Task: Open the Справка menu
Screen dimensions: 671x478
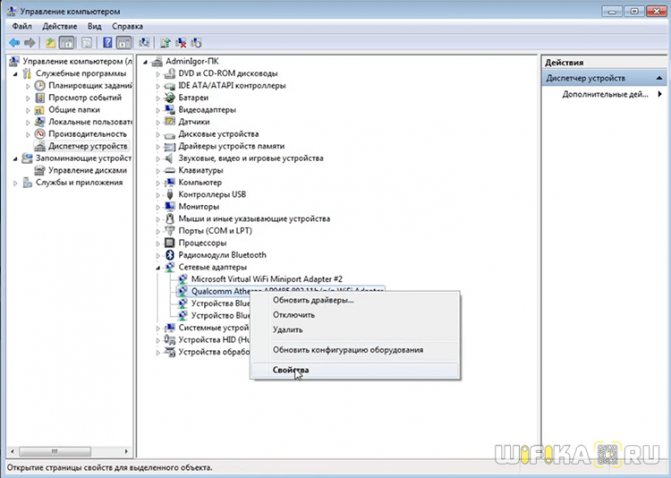Action: pos(128,27)
